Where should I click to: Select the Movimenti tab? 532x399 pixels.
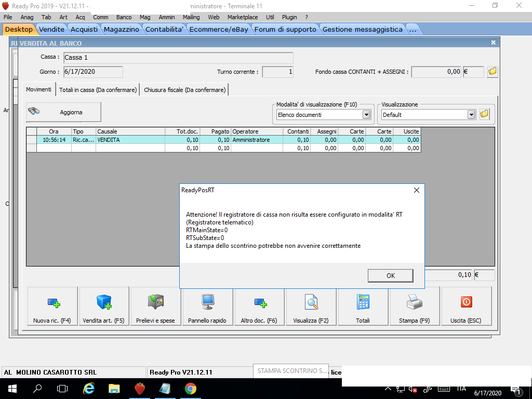38,89
